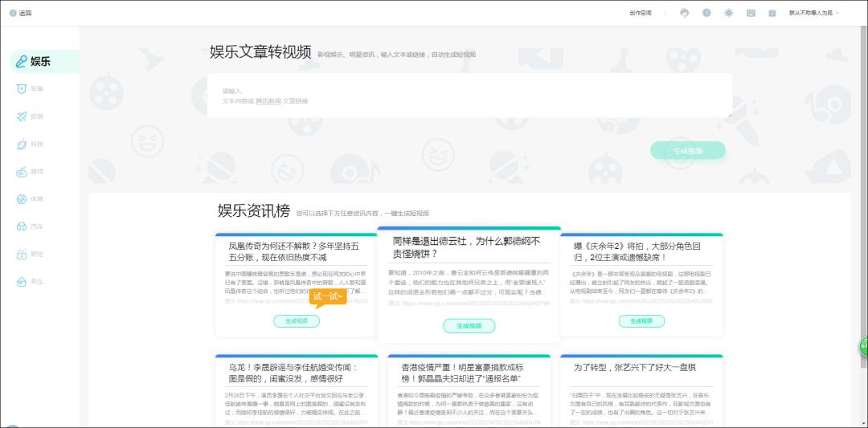Screen dimensions: 868x428
Task: Open the 香港疫情严重 headline
Action: coord(463,373)
